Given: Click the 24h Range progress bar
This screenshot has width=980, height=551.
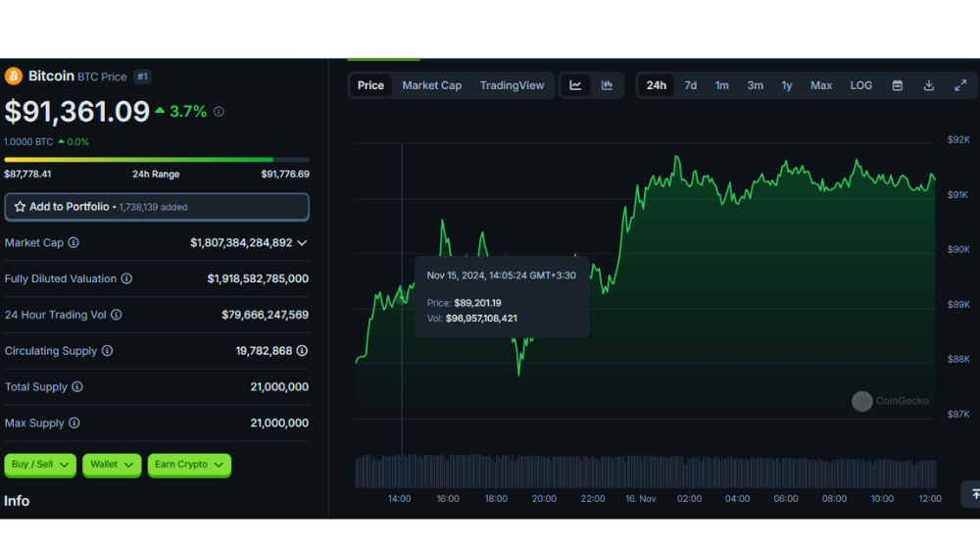Looking at the screenshot, I should 157,160.
